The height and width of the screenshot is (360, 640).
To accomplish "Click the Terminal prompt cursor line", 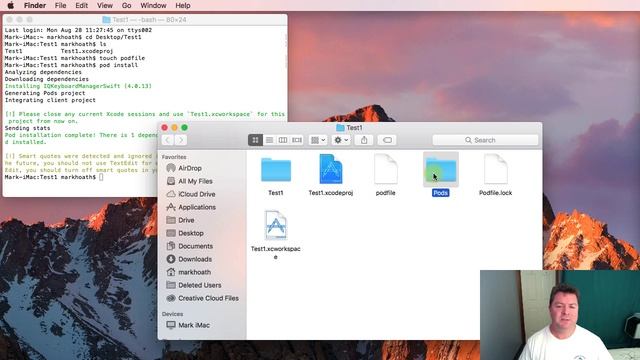I will coord(54,177).
